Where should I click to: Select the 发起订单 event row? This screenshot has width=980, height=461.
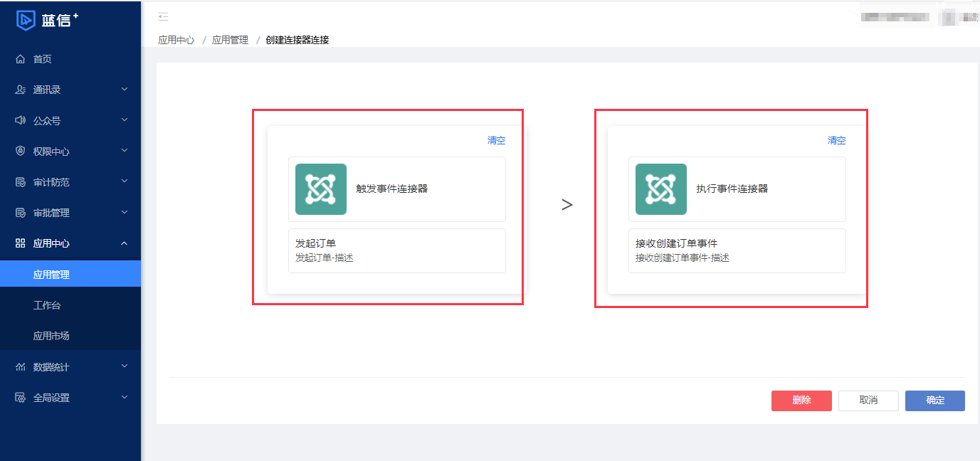click(x=397, y=250)
